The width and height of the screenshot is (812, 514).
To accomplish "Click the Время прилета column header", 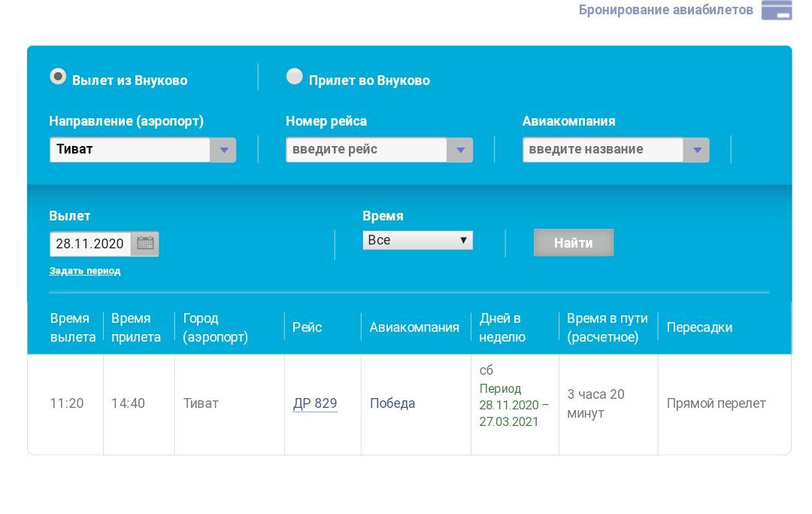I will pyautogui.click(x=135, y=327).
